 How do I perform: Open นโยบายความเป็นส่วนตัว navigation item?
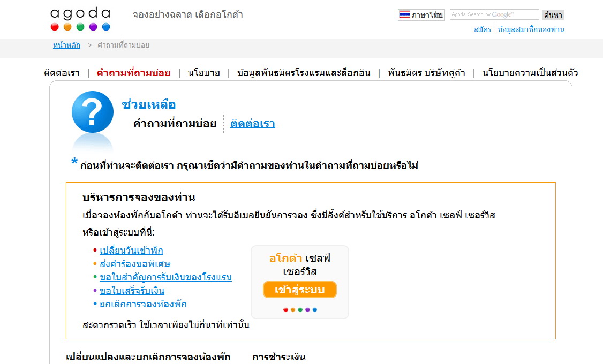(x=530, y=73)
